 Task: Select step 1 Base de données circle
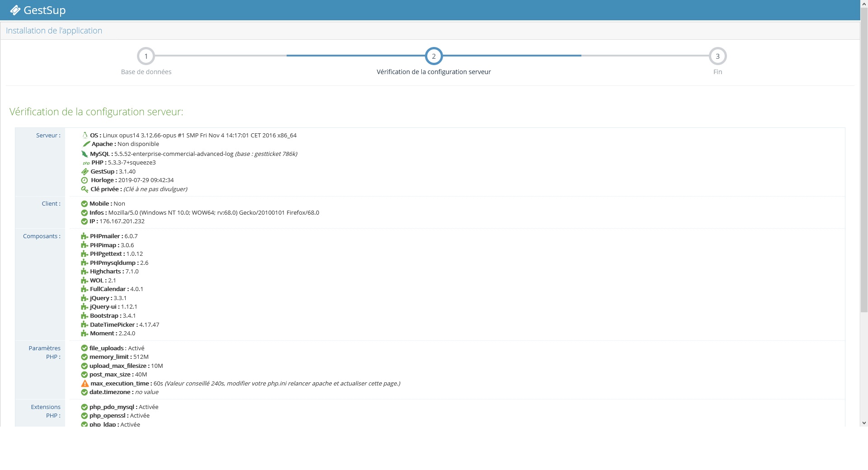coord(146,56)
